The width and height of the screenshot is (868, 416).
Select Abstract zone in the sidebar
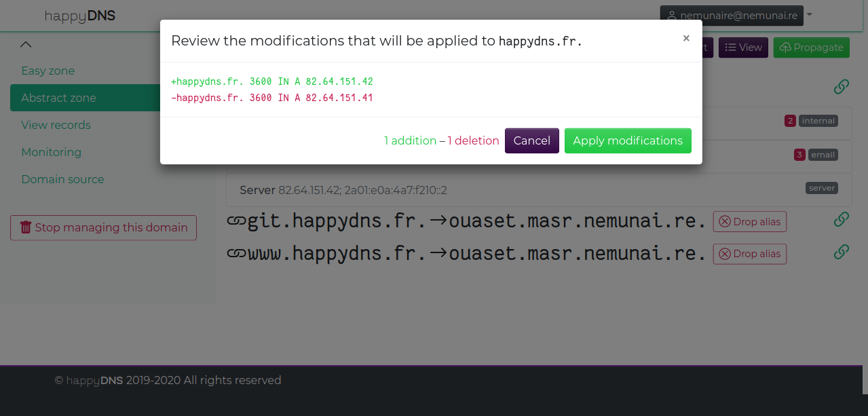coord(58,98)
